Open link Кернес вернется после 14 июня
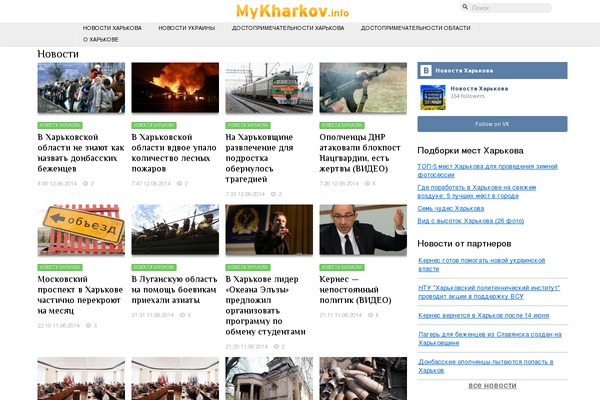The height and width of the screenshot is (400, 600). [483, 315]
